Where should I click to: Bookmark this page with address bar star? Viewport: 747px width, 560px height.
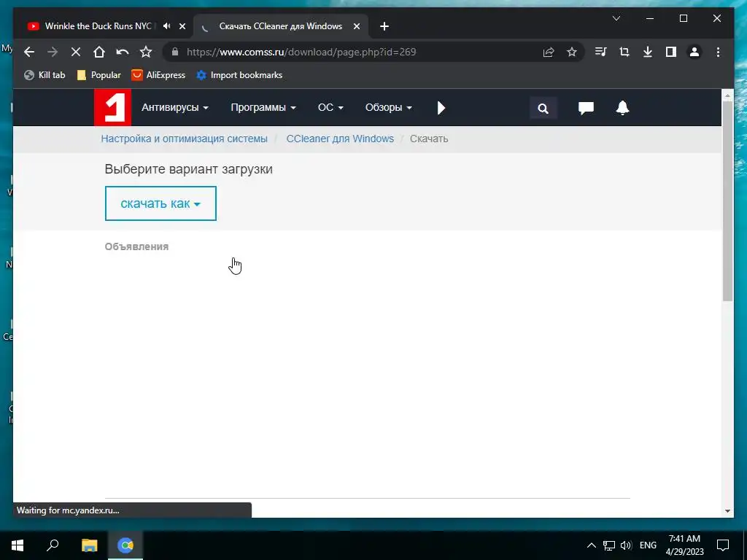coord(572,52)
